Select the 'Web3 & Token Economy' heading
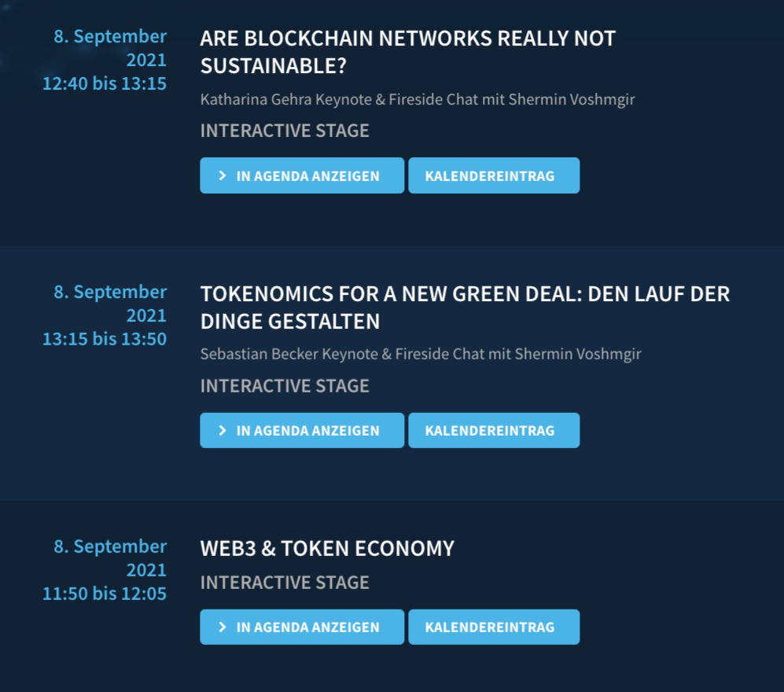 (x=327, y=548)
